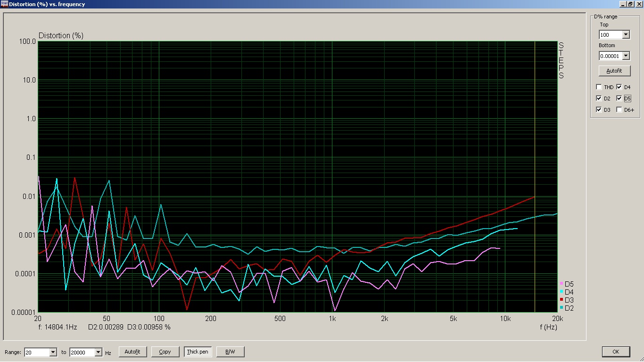Click the Top range value field showing 100
This screenshot has width=644, height=362.
(611, 35)
